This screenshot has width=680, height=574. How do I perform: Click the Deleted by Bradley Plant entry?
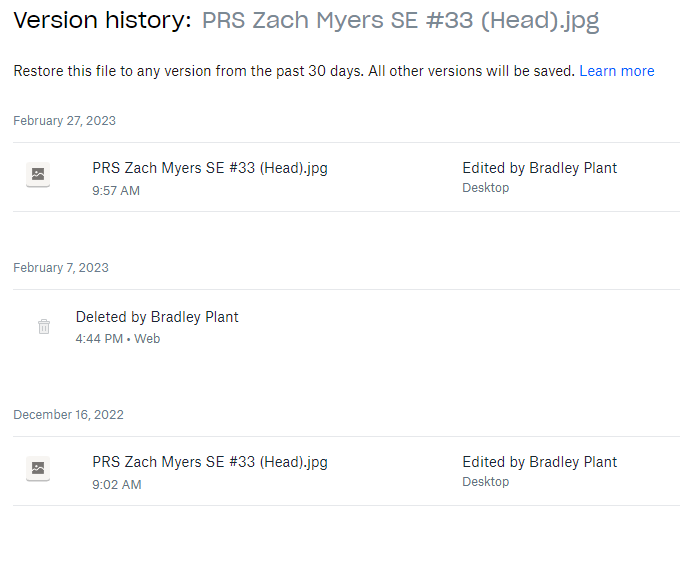pyautogui.click(x=157, y=317)
